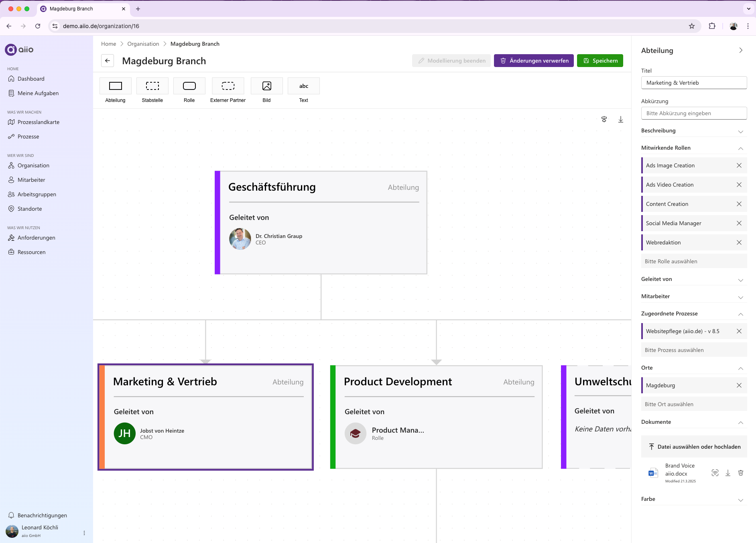Download the chart via the export icon
Viewport: 756px width, 543px height.
pos(621,119)
